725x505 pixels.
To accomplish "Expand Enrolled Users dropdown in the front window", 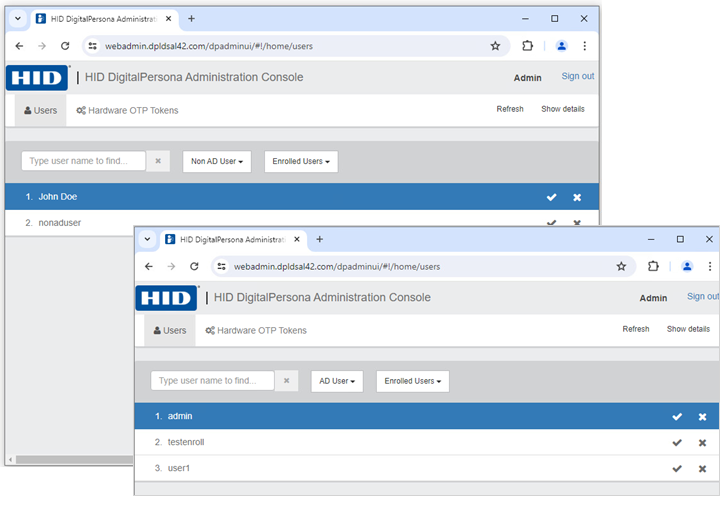I will [412, 381].
